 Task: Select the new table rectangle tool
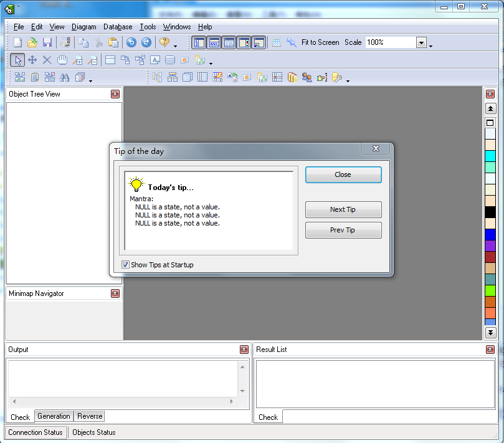click(110, 60)
